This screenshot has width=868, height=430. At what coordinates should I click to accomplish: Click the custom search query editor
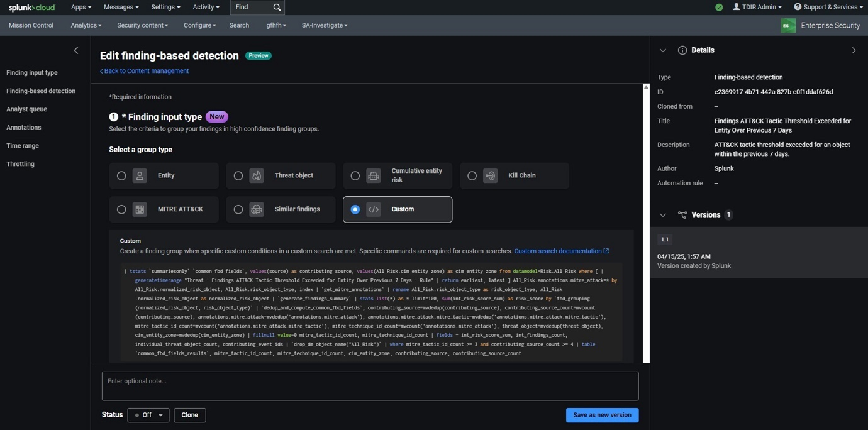371,312
